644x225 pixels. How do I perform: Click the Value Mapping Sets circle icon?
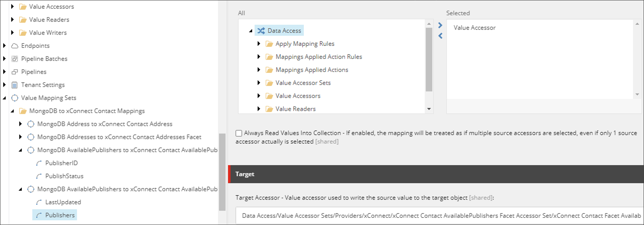15,98
